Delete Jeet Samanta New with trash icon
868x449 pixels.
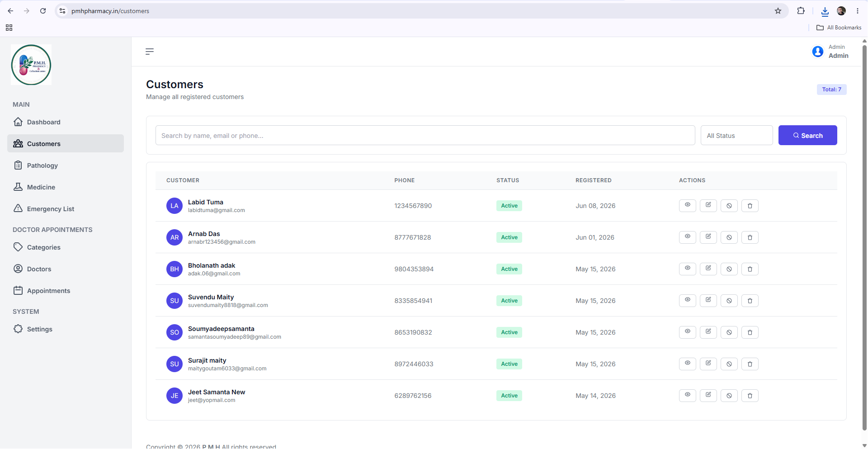coord(750,396)
